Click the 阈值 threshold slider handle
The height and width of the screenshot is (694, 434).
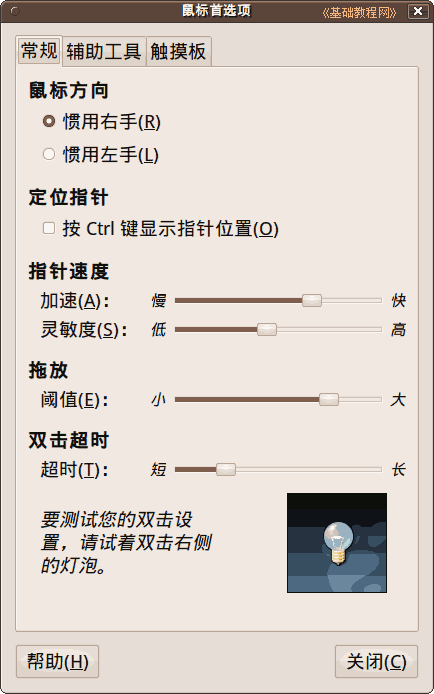(329, 399)
